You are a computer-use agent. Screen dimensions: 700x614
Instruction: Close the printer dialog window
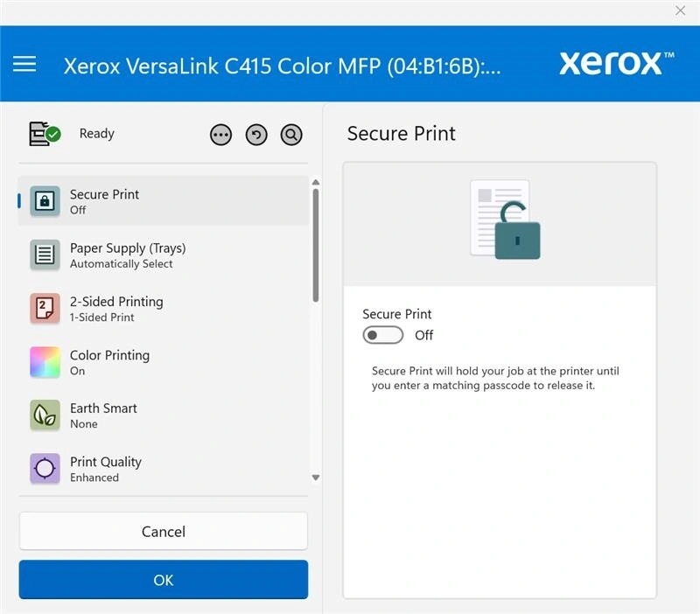pos(680,10)
